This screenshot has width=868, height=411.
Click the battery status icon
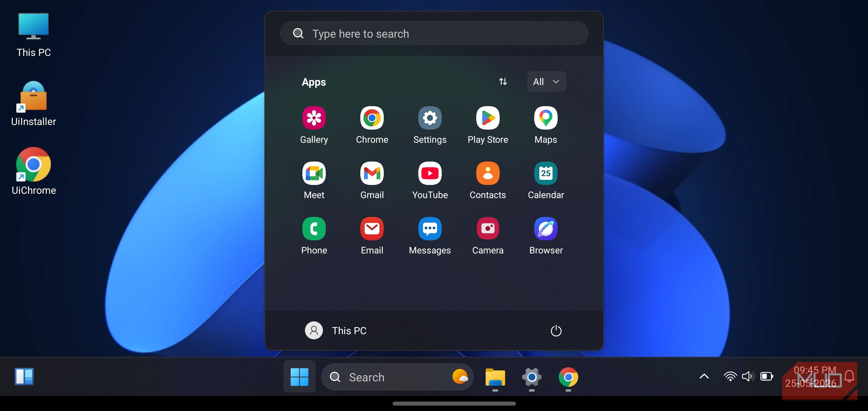[x=767, y=376]
